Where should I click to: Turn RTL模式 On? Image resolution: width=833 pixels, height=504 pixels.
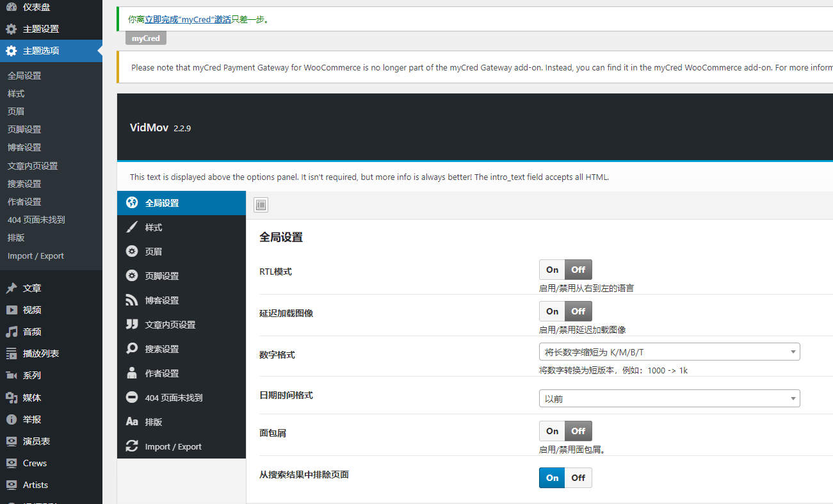pos(552,270)
